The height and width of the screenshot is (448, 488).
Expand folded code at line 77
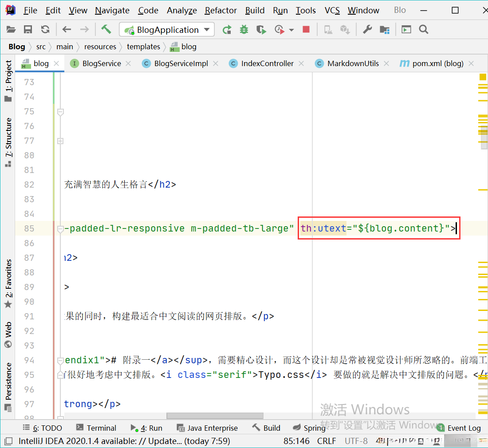pyautogui.click(x=61, y=141)
